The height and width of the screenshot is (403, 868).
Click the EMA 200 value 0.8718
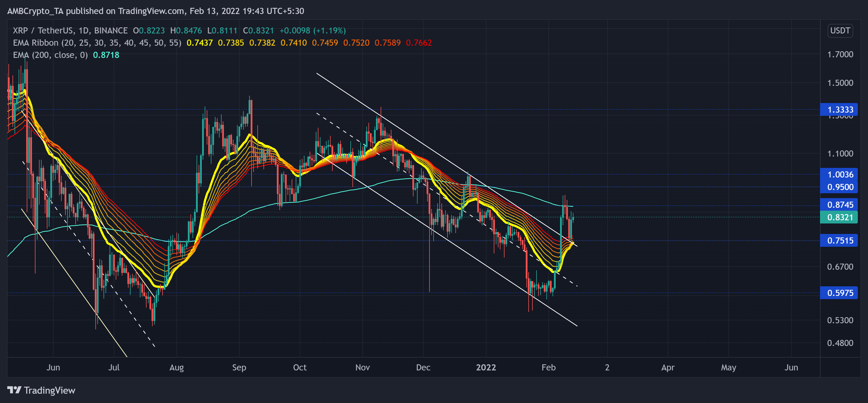[106, 55]
